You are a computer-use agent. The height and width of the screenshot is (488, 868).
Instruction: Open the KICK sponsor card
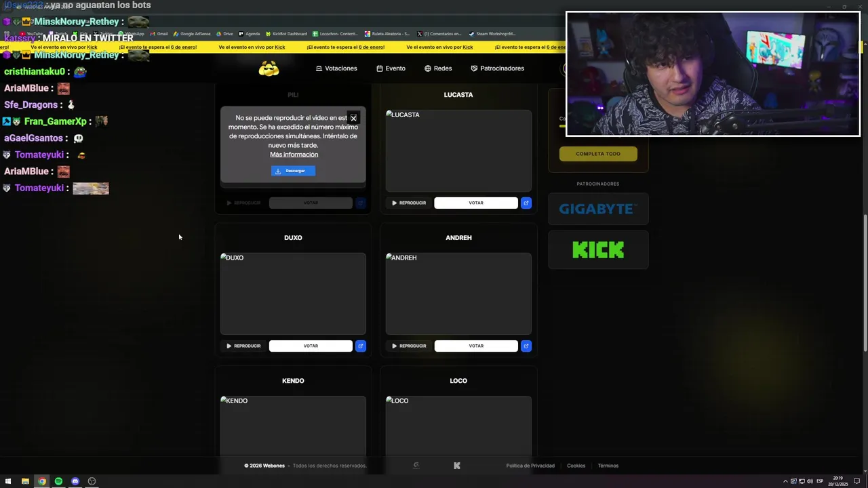[598, 250]
